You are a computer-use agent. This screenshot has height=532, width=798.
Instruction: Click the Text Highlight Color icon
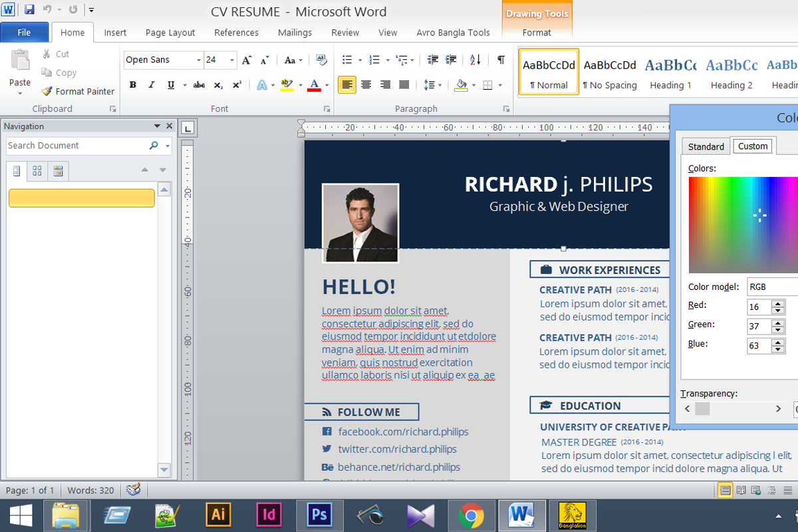(x=287, y=85)
